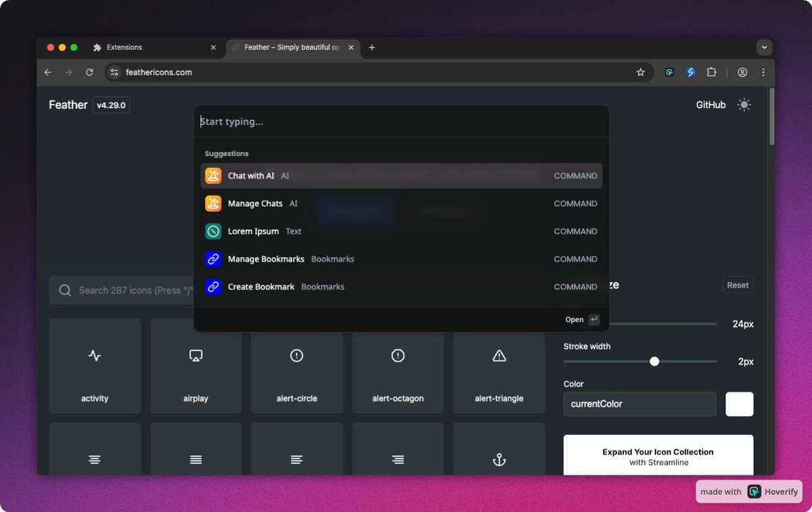This screenshot has width=812, height=512.
Task: Open the Hoverify extension icon
Action: 669,72
